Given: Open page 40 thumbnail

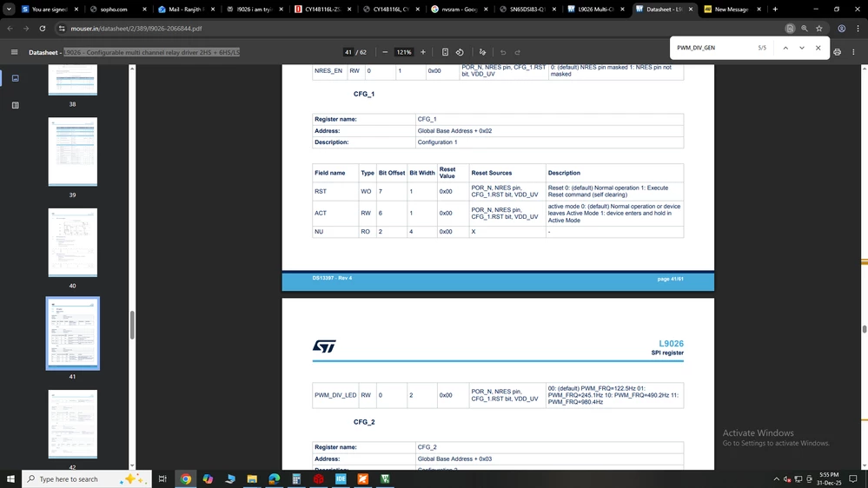Looking at the screenshot, I should (x=72, y=242).
